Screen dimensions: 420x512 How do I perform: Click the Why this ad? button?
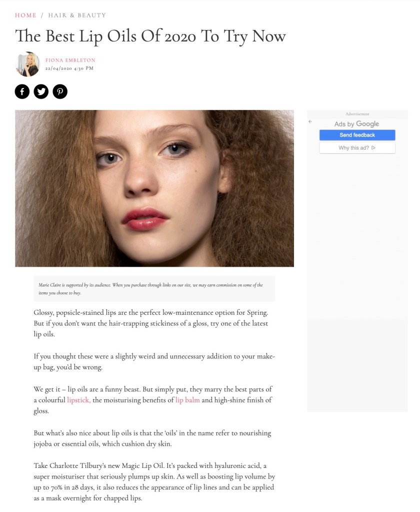(x=357, y=148)
